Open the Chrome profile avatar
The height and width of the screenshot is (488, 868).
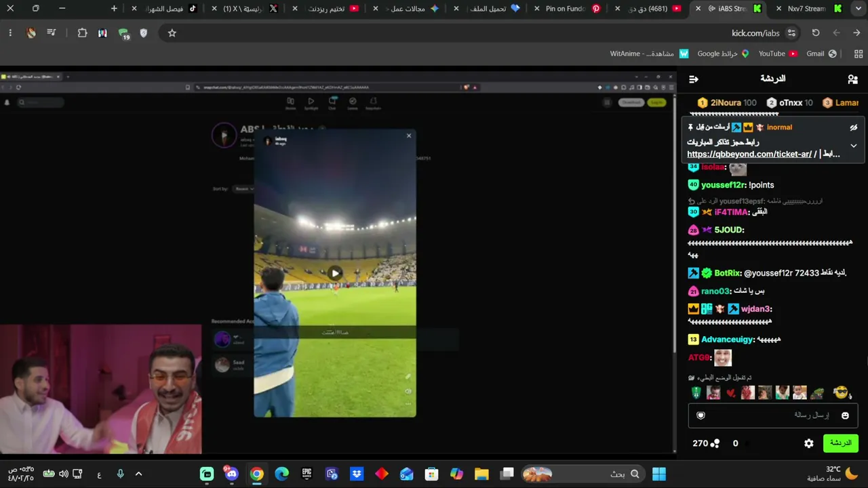pos(31,33)
